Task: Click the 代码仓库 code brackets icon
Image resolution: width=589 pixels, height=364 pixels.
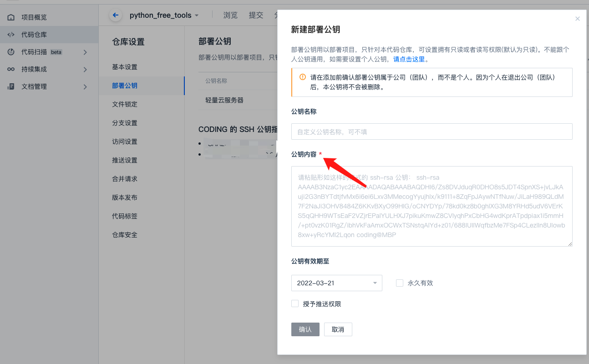Action: [x=11, y=35]
